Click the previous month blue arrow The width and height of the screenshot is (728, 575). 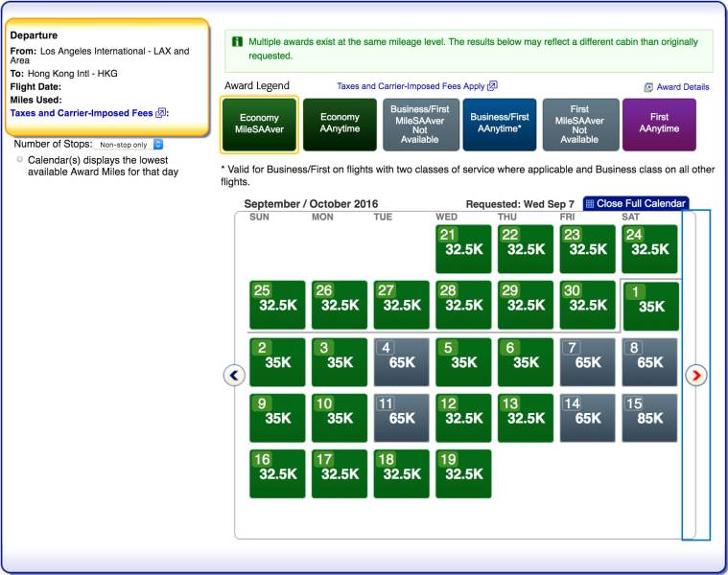[234, 376]
